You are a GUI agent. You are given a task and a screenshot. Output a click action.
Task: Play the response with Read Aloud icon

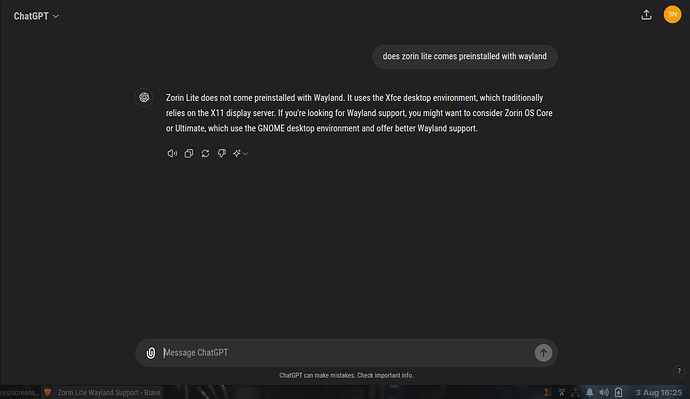pyautogui.click(x=172, y=154)
